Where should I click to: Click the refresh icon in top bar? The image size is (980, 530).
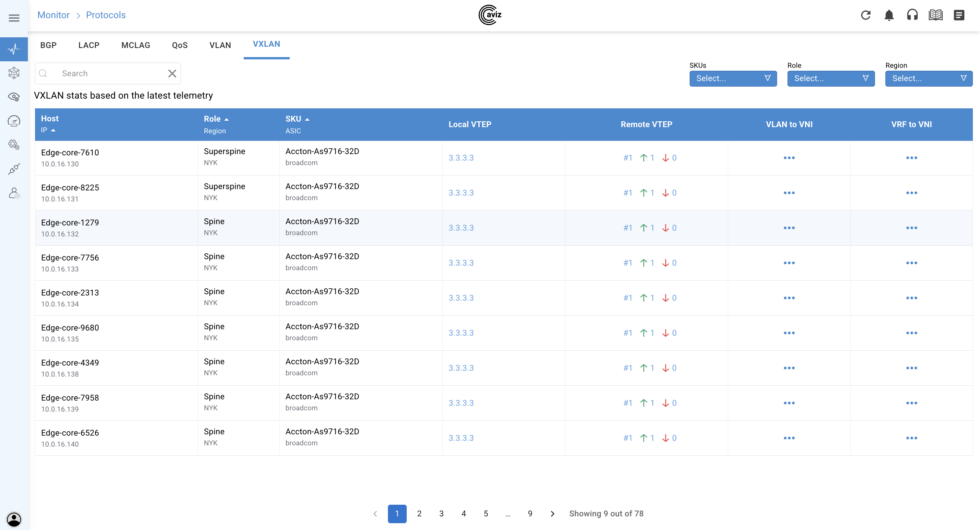pyautogui.click(x=866, y=15)
